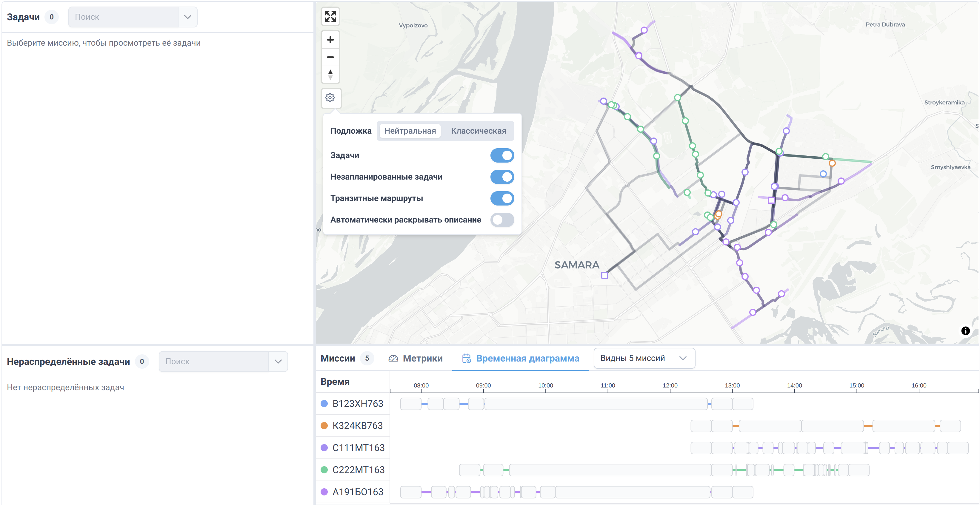Click the Petra Dubrava map label
This screenshot has width=980, height=505.
pos(885,24)
